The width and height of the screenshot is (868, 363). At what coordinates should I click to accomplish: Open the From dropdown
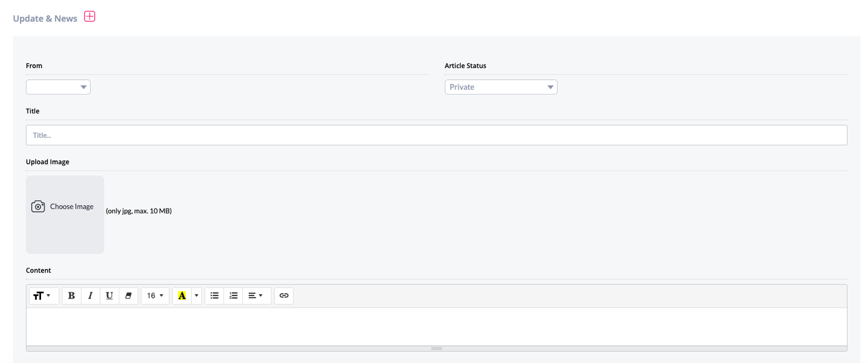coord(58,87)
